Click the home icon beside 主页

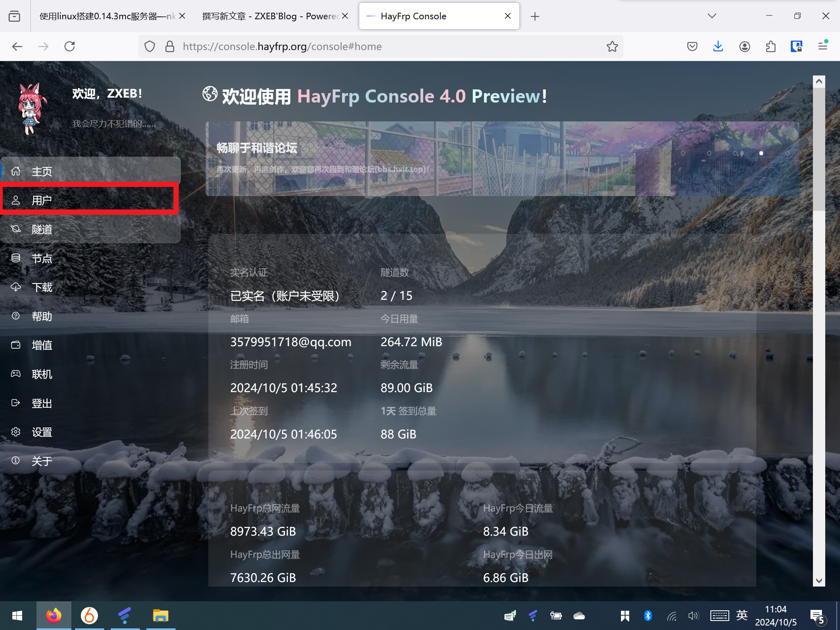coord(16,171)
